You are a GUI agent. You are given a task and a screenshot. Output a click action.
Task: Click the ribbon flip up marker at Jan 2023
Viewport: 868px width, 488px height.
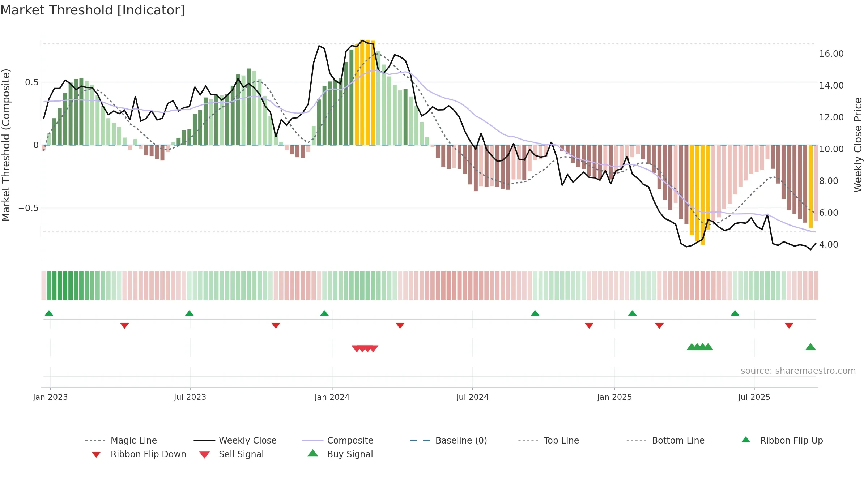(x=49, y=313)
